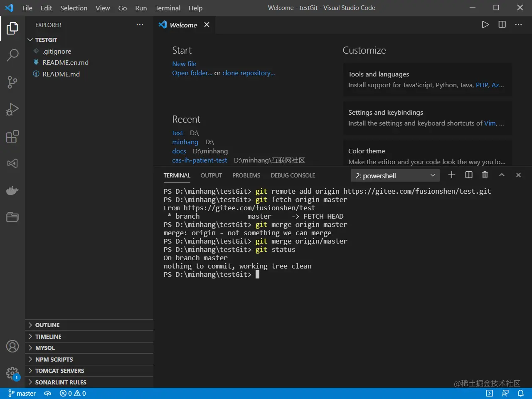Click the publish to cloud status icon
Image resolution: width=532 pixels, height=399 pixels.
coord(48,393)
